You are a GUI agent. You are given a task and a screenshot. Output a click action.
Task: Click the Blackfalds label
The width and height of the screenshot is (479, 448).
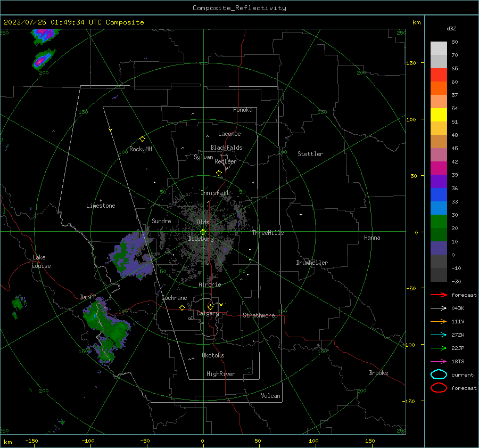[x=226, y=148]
